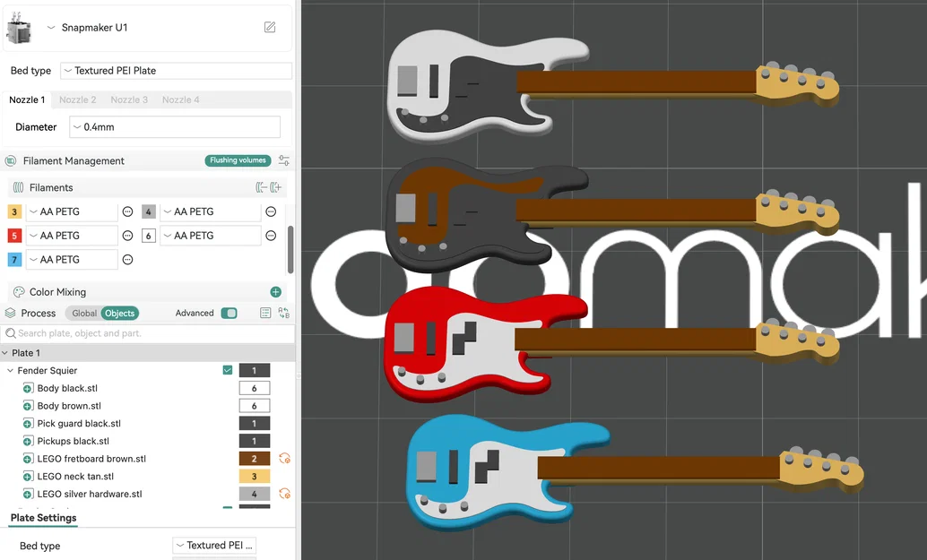The image size is (927, 560).
Task: Click the Filaments section icon
Action: coord(18,187)
